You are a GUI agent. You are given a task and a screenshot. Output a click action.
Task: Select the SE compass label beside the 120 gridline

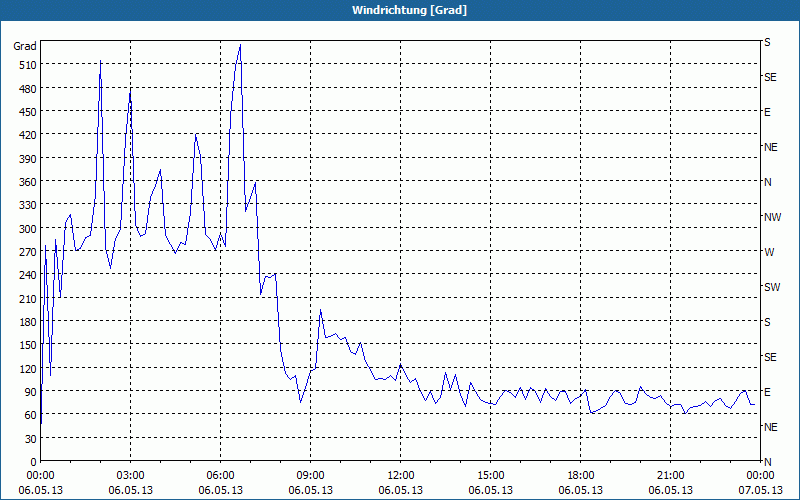coord(770,357)
